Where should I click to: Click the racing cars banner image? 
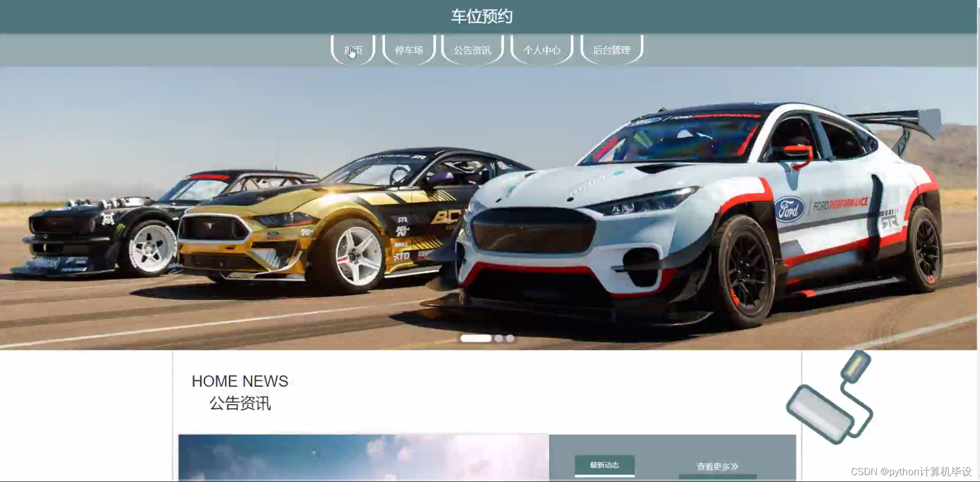pyautogui.click(x=488, y=208)
